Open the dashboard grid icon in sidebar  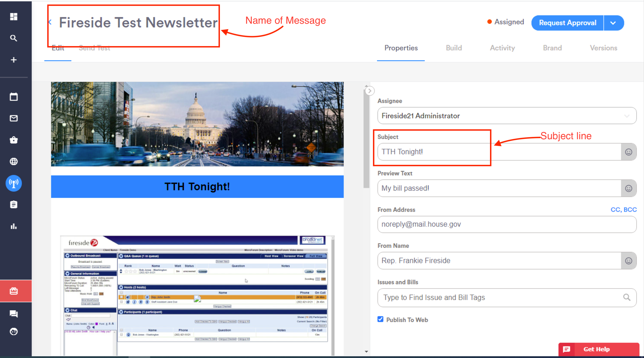click(14, 17)
